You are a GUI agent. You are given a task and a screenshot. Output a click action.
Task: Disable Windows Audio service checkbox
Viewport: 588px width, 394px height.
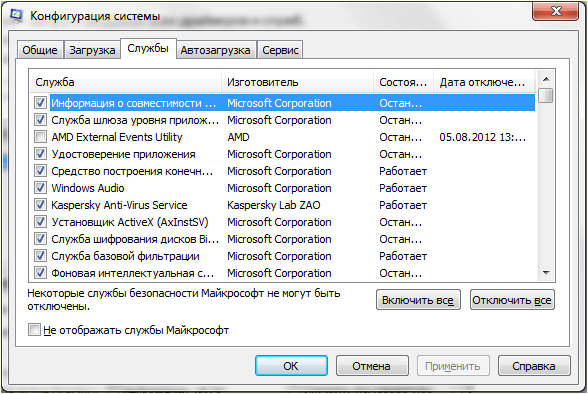point(40,188)
